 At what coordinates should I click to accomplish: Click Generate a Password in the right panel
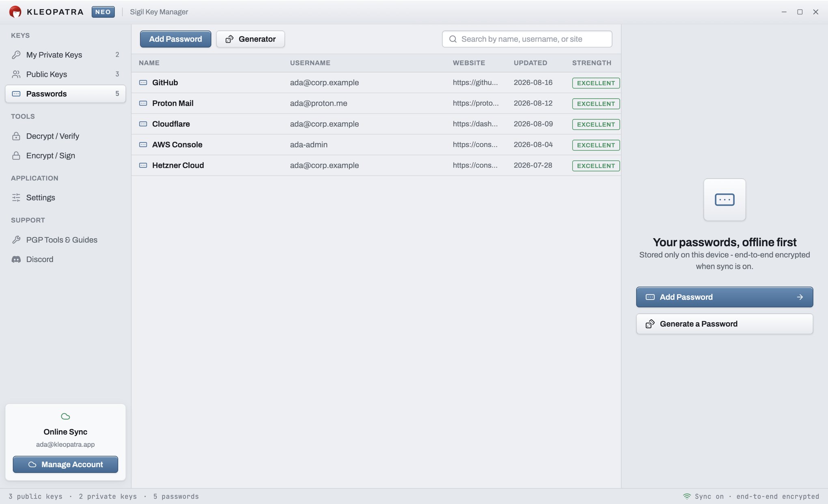pos(724,324)
